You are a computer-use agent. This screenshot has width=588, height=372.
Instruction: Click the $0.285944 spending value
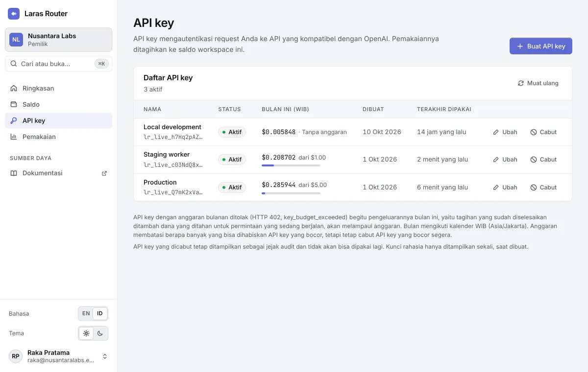click(279, 185)
